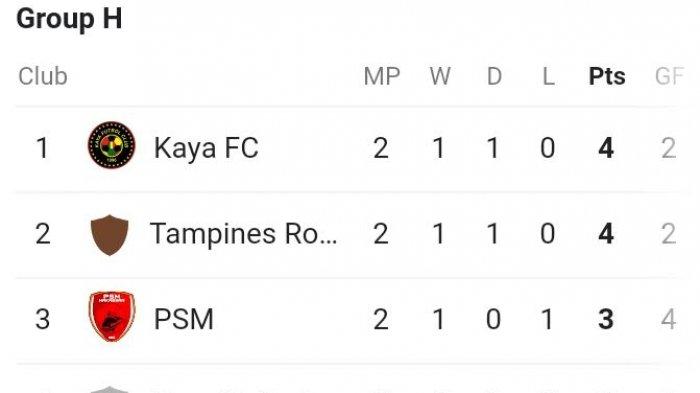Viewport: 700px width, 393px height.
Task: Open the Kaya FC team name
Action: coord(206,148)
